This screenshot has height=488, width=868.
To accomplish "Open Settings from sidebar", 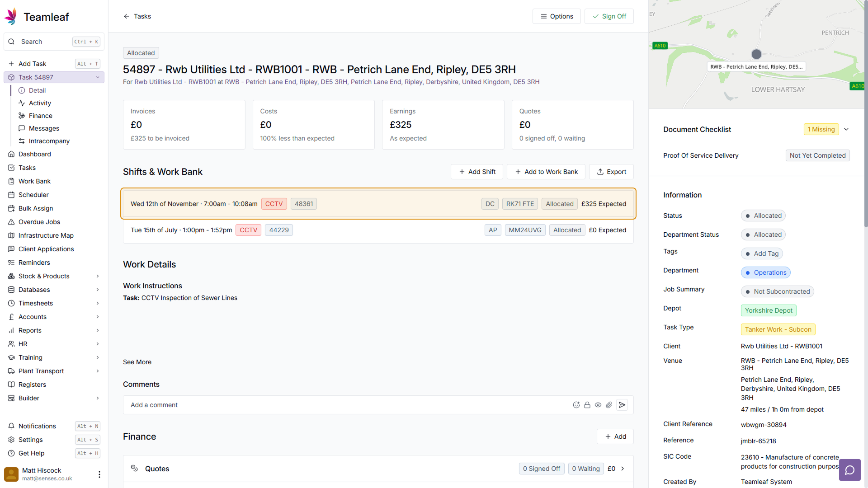I will click(54, 440).
